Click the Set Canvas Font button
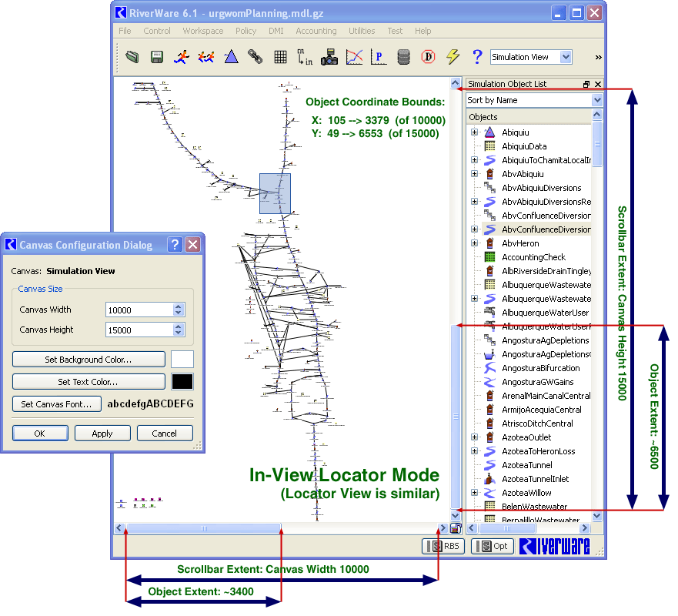Viewport: 678px width, 616px height. point(57,404)
